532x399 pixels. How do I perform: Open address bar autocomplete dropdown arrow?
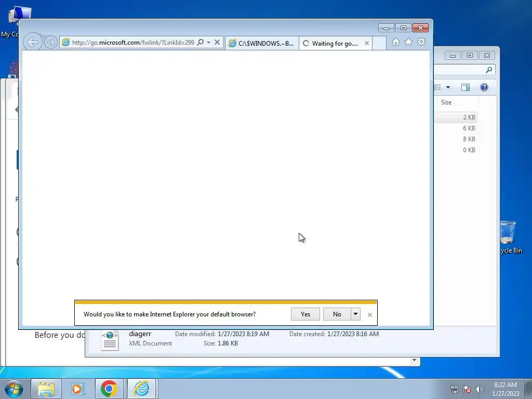point(209,43)
